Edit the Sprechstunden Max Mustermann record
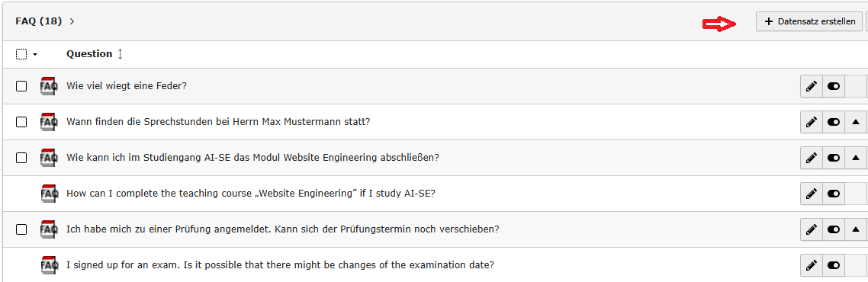Viewport: 868px width, 282px height. point(812,122)
